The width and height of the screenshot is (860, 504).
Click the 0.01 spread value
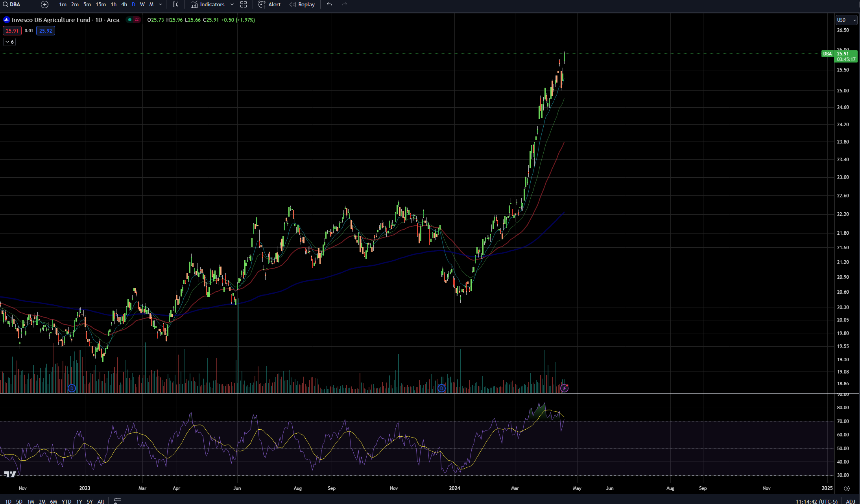point(29,31)
